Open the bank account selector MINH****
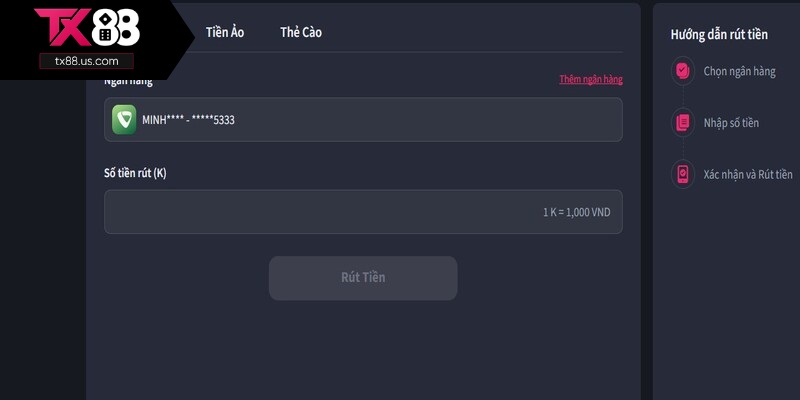 [x=363, y=120]
